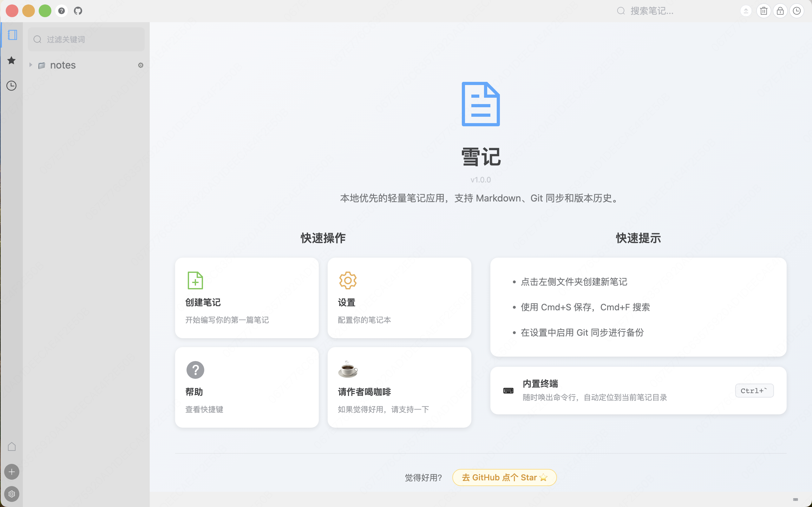Focus the 过滤关键词 filter field
Screen dimensions: 812x507
[87, 39]
